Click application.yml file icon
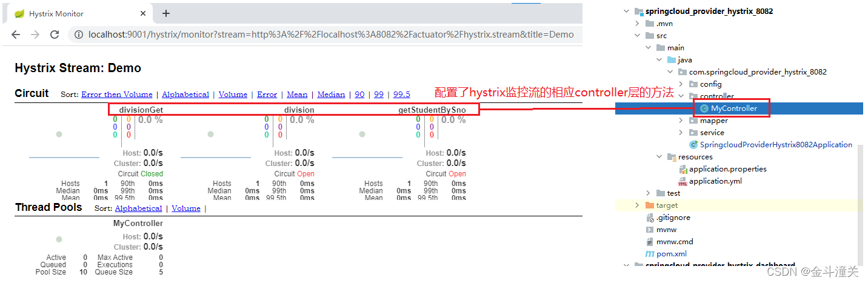868x283 pixels. click(x=683, y=181)
